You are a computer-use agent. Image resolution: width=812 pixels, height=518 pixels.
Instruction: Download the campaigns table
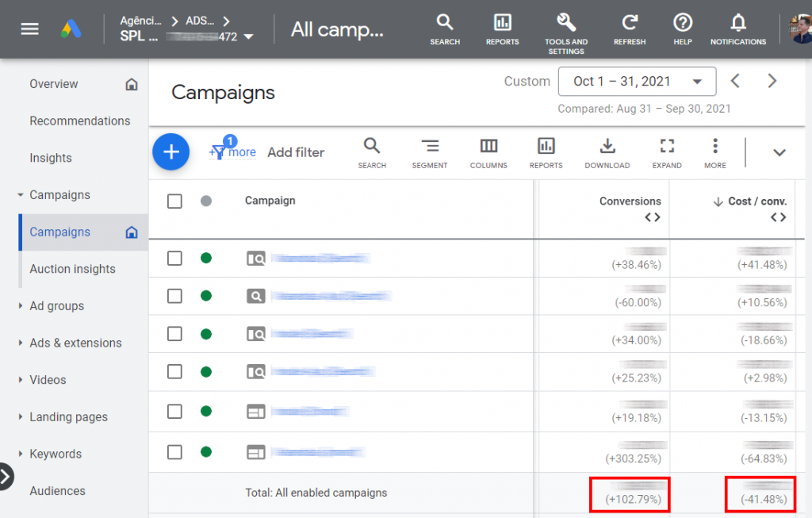[607, 152]
